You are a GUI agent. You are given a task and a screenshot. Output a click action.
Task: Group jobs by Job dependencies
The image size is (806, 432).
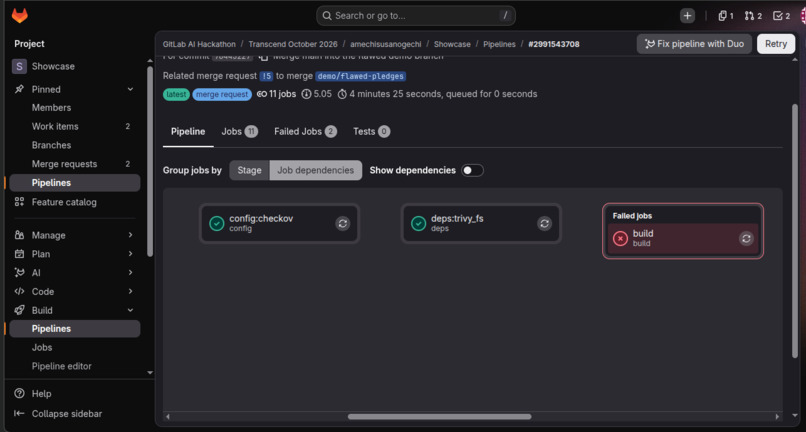coord(316,170)
